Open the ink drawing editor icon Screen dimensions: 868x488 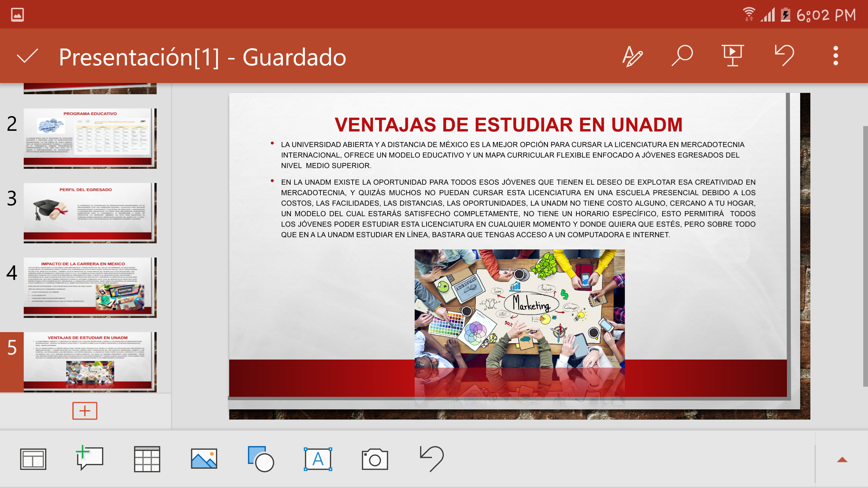pos(632,56)
